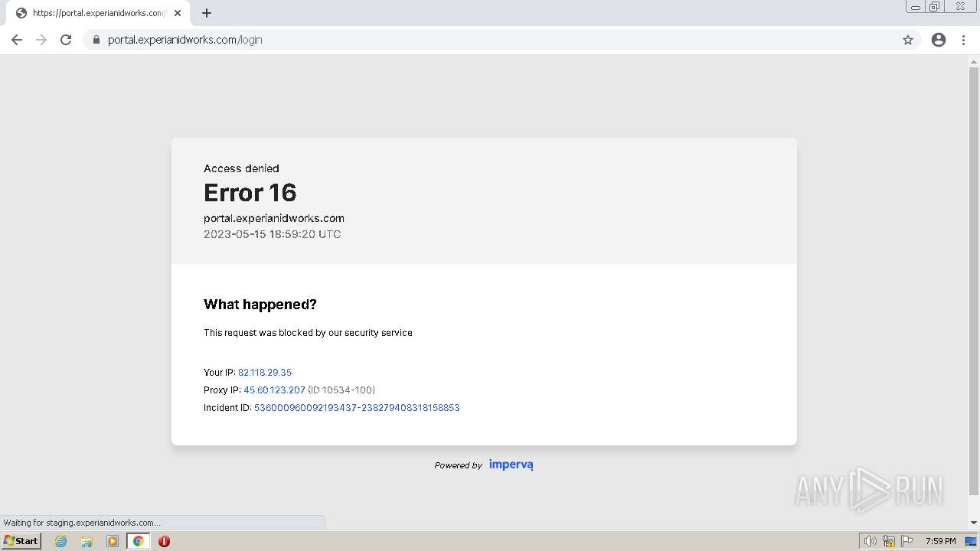Click the 'Access denied' text

coord(241,168)
